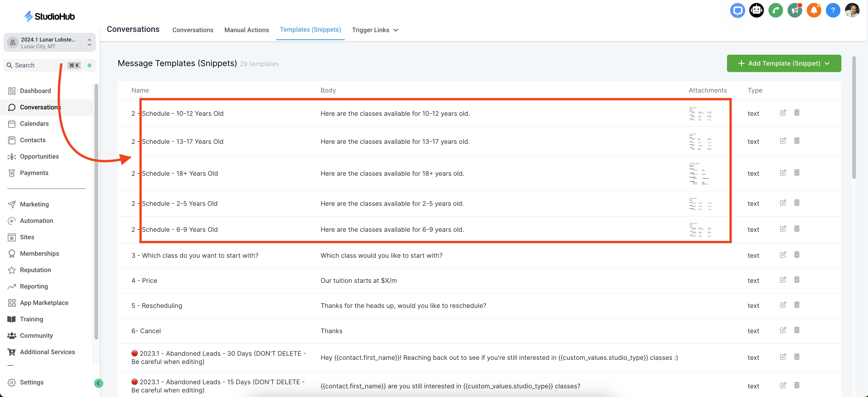
Task: Click the blue help question mark icon
Action: [833, 10]
